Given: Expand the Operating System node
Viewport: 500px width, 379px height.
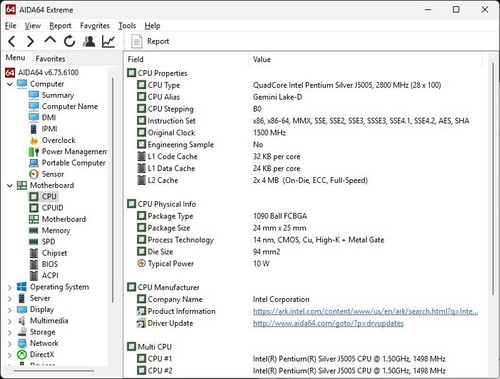Looking at the screenshot, I should pos(10,287).
